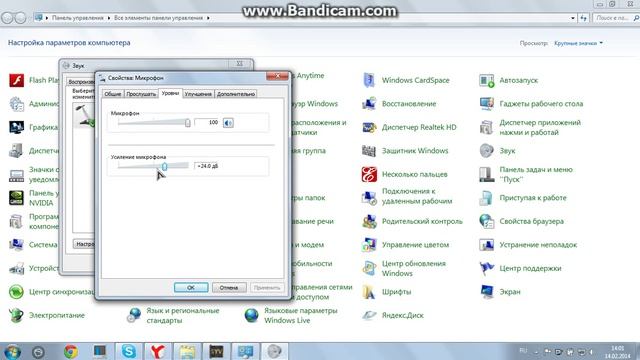The height and width of the screenshot is (360, 640).
Task: Open the file explorer taskbar icon
Action: (x=187, y=351)
